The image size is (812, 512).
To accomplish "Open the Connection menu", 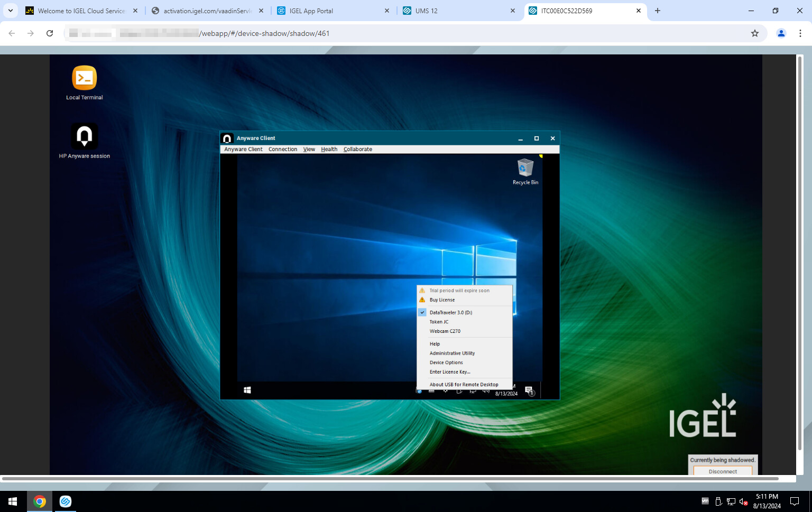I will [282, 150].
